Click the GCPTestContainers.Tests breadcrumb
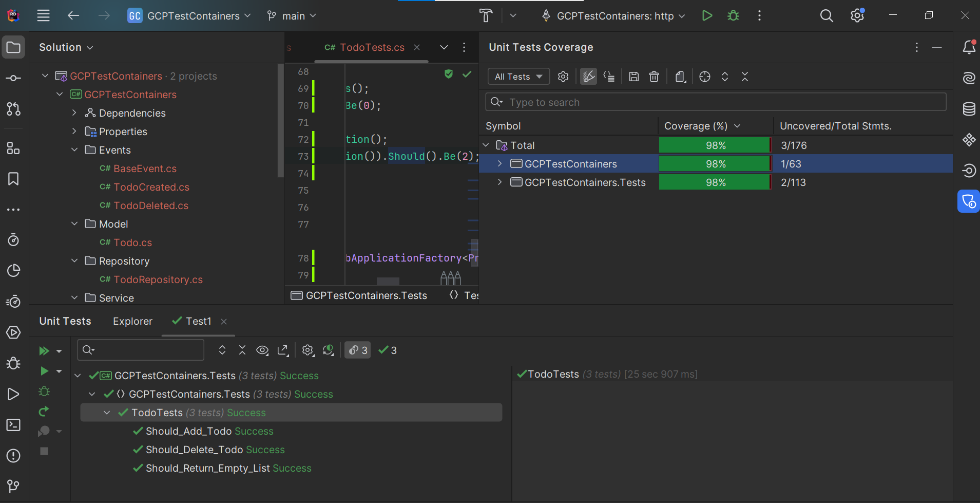The image size is (980, 503). tap(359, 295)
